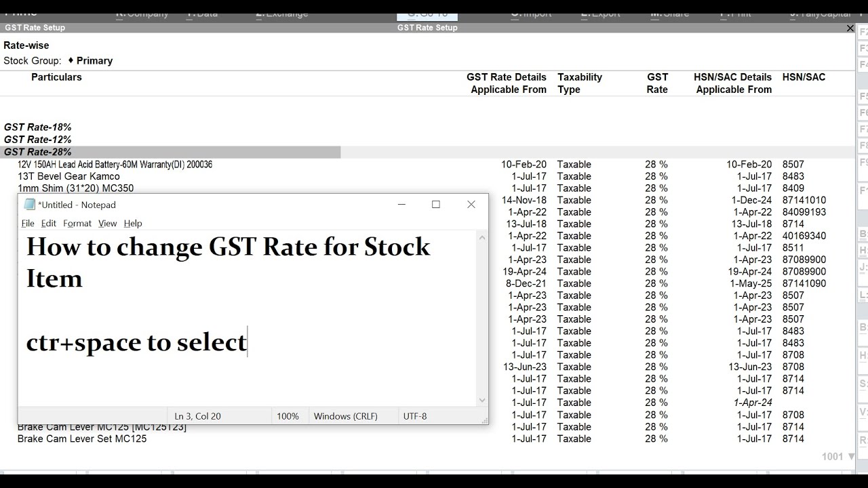Maximize the Notepad window
Viewport: 868px width, 488px height.
click(436, 205)
